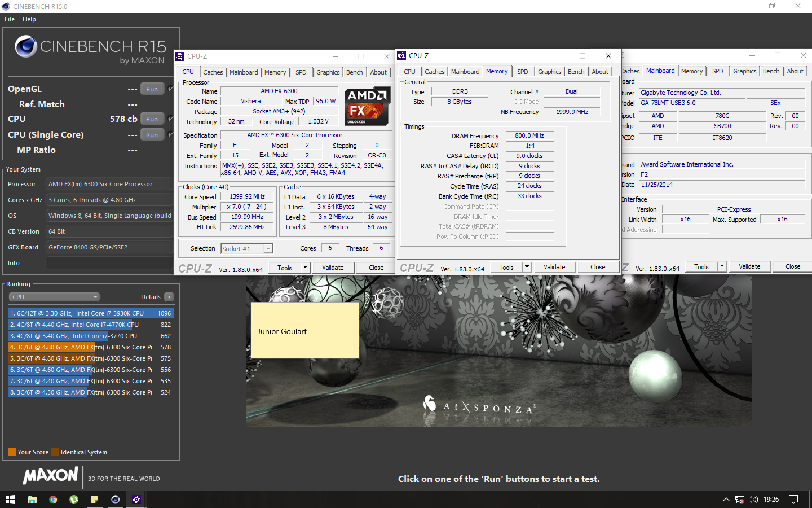This screenshot has height=508, width=812.
Task: Open the Action Center notifications icon
Action: [793, 500]
